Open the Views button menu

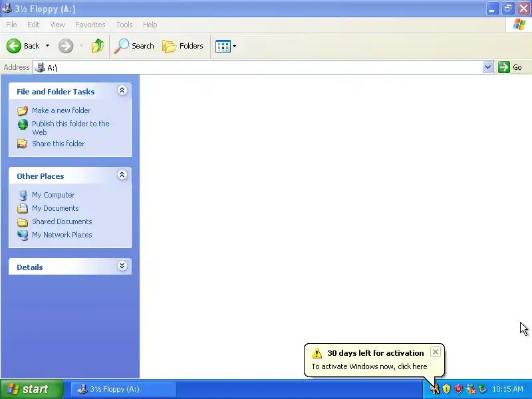pos(225,46)
